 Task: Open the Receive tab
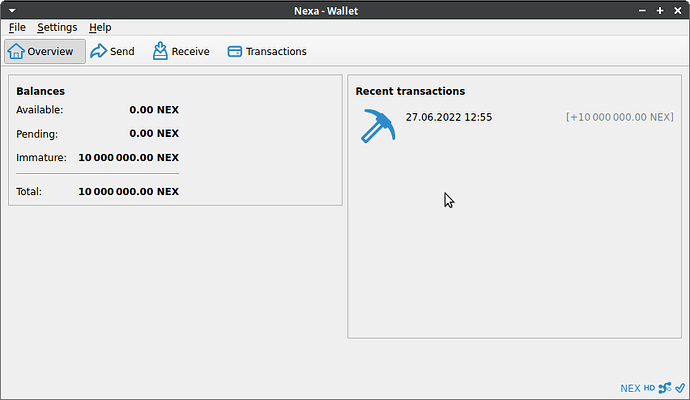pos(181,51)
